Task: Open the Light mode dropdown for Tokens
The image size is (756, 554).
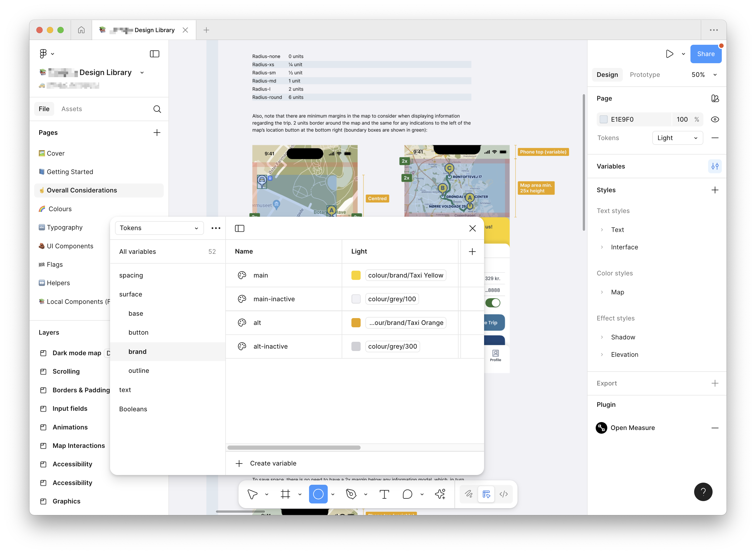Action: 677,138
